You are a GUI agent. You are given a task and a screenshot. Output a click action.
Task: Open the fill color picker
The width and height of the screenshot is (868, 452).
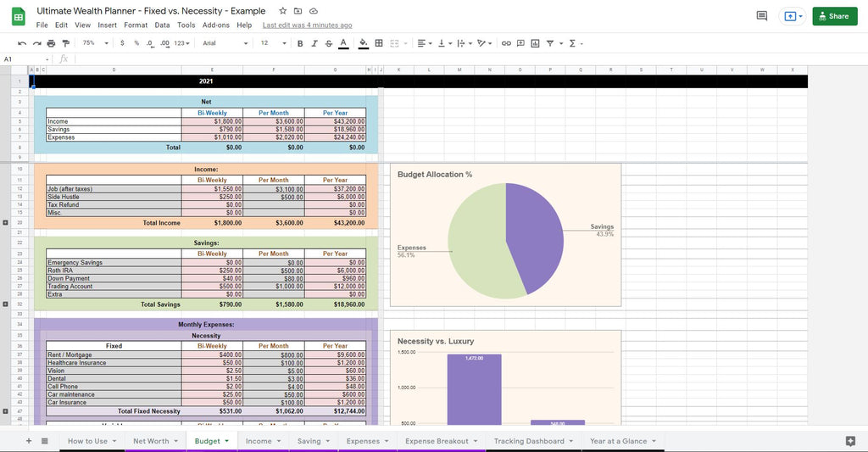click(x=363, y=43)
